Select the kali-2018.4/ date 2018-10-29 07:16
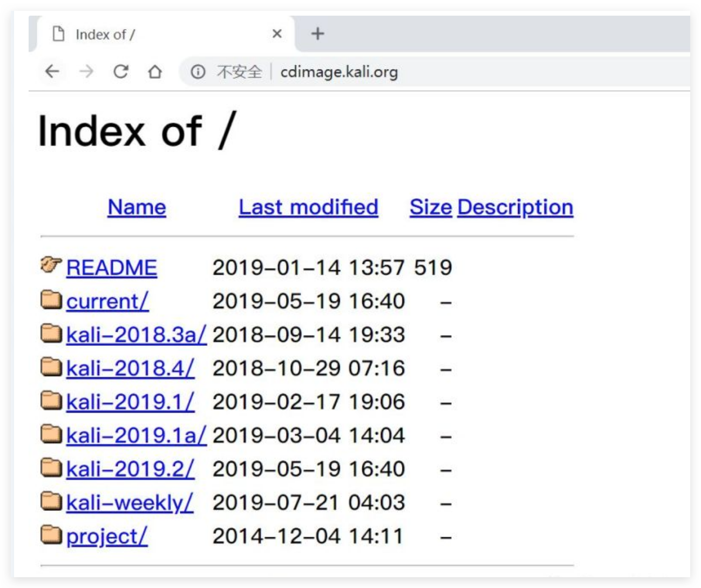Screen dimensions: 701x588 [x=309, y=368]
